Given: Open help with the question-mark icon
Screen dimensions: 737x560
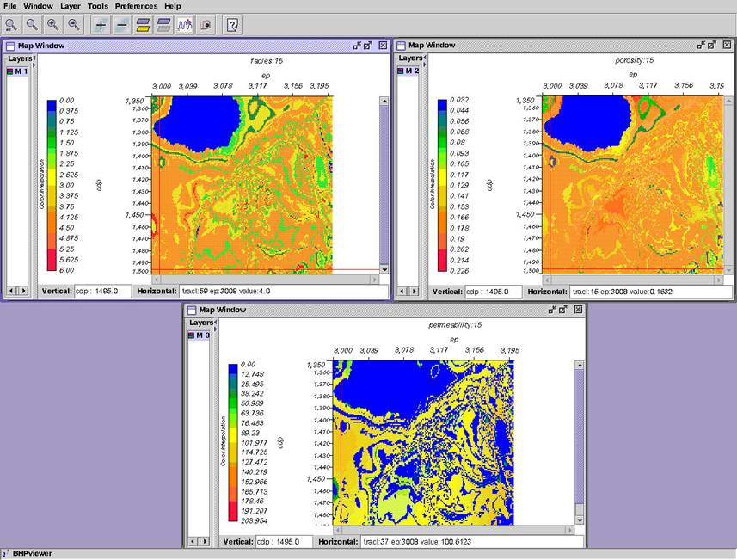Looking at the screenshot, I should click(x=232, y=25).
